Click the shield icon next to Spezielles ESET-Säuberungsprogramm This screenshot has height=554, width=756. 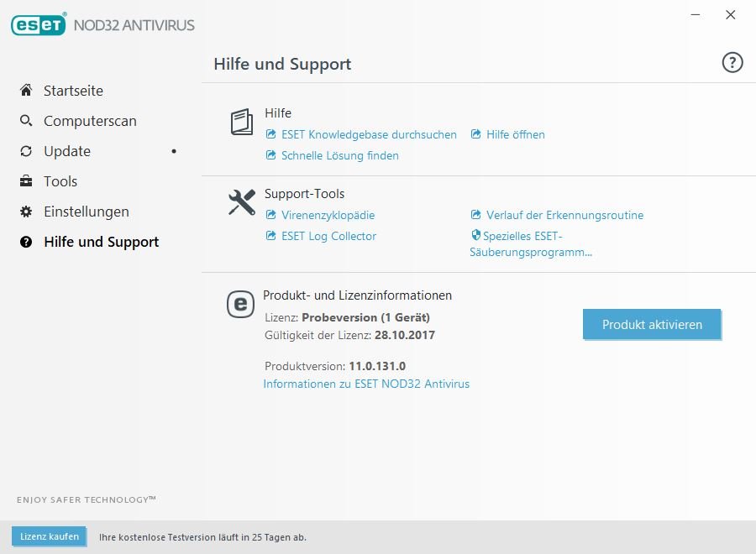tap(476, 235)
